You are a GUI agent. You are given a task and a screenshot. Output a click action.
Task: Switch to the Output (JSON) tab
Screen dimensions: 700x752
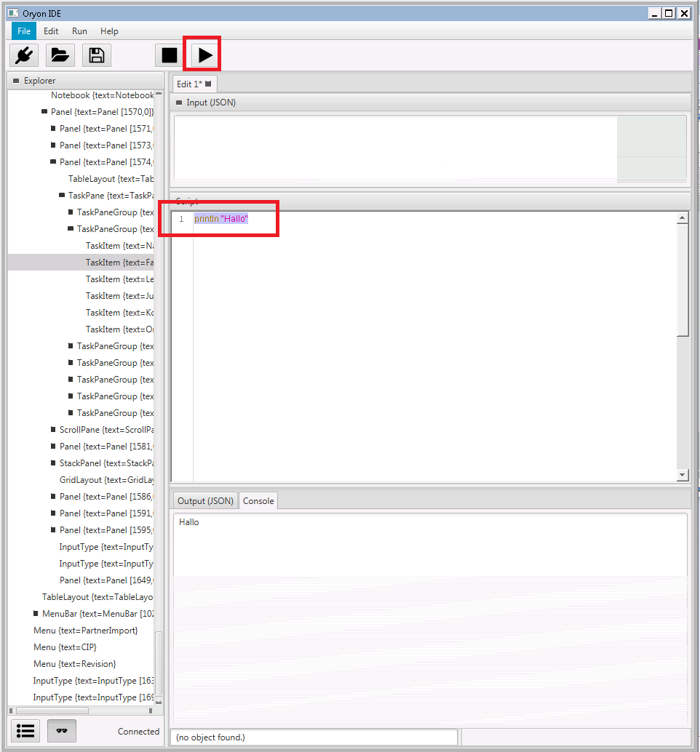[x=205, y=500]
